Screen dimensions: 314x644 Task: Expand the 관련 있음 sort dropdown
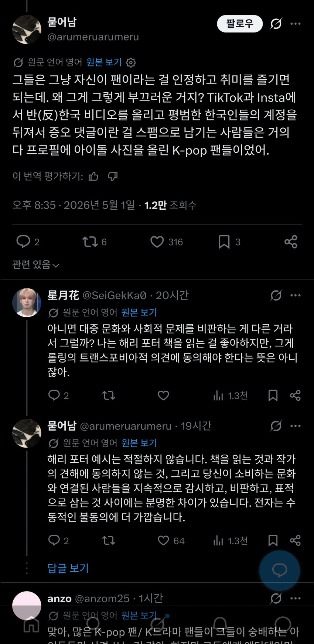pyautogui.click(x=36, y=265)
